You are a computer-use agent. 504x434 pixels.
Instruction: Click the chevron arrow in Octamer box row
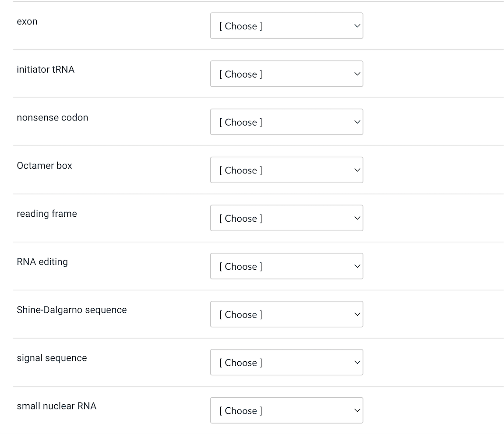tap(357, 170)
